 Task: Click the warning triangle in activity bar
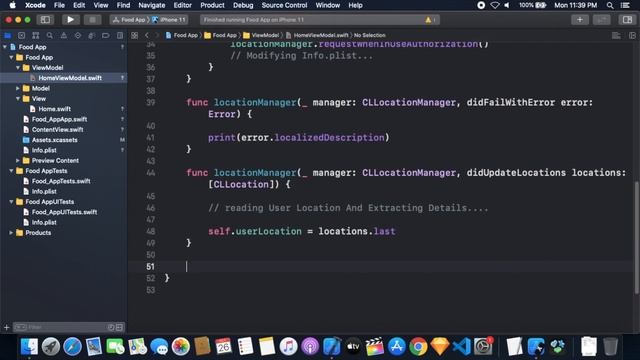428,20
